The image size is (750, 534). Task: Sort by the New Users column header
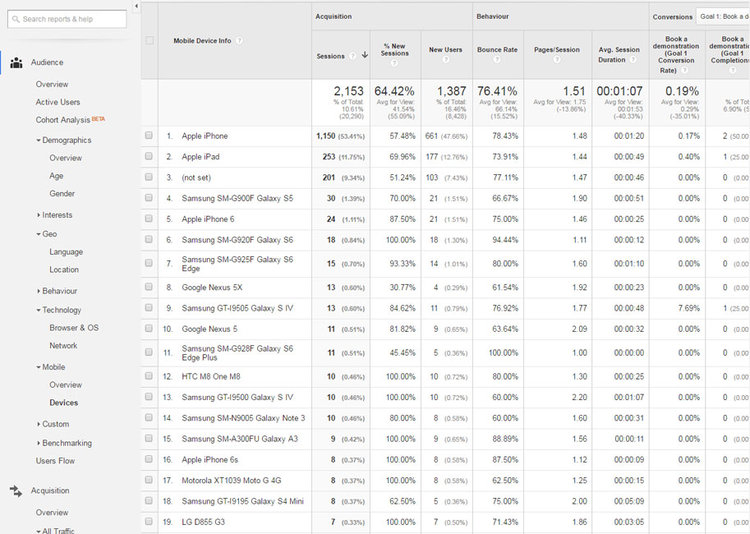[x=445, y=49]
